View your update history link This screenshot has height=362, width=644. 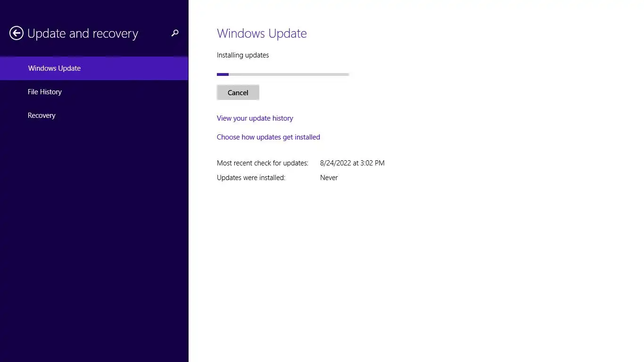tap(255, 118)
